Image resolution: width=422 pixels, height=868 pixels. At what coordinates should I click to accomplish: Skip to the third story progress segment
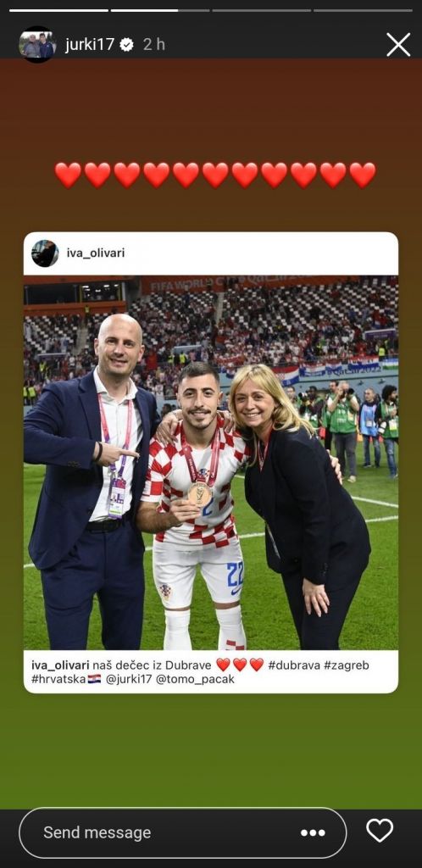(x=262, y=10)
